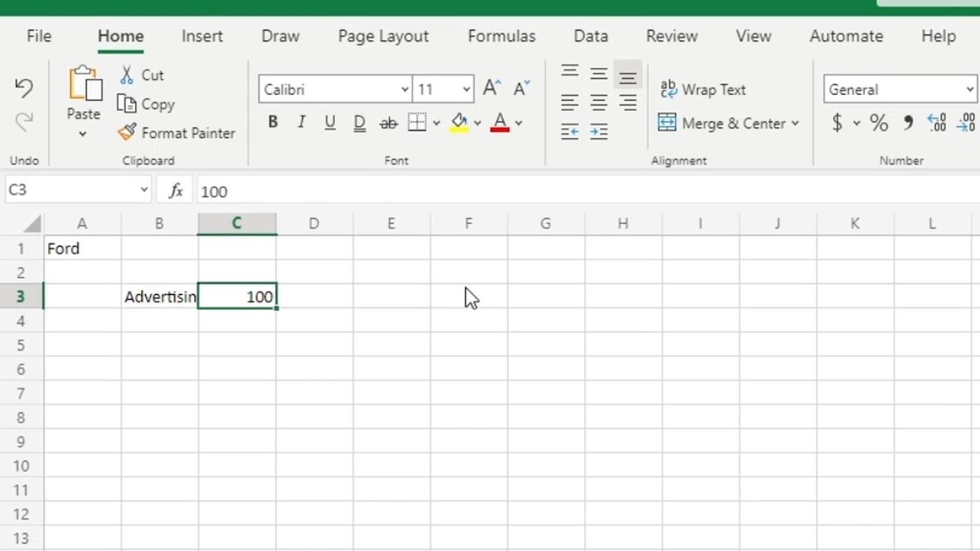
Task: Click the Undo arrow icon
Action: tap(24, 89)
